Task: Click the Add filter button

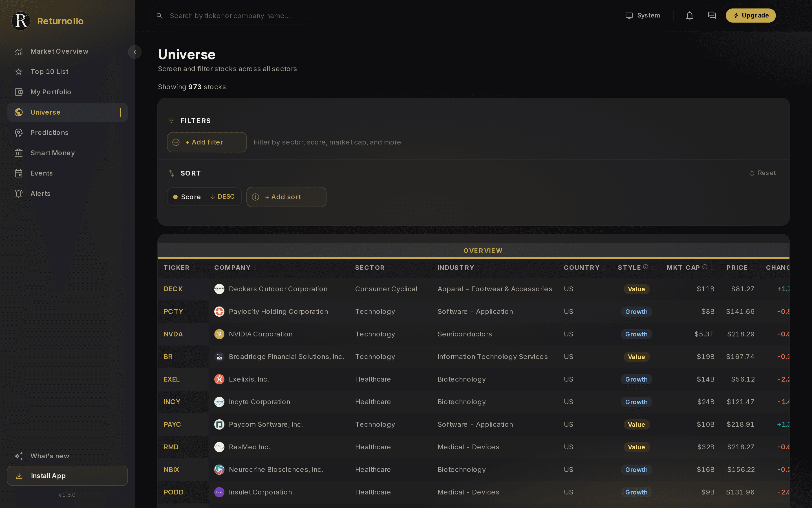Action: pyautogui.click(x=207, y=142)
